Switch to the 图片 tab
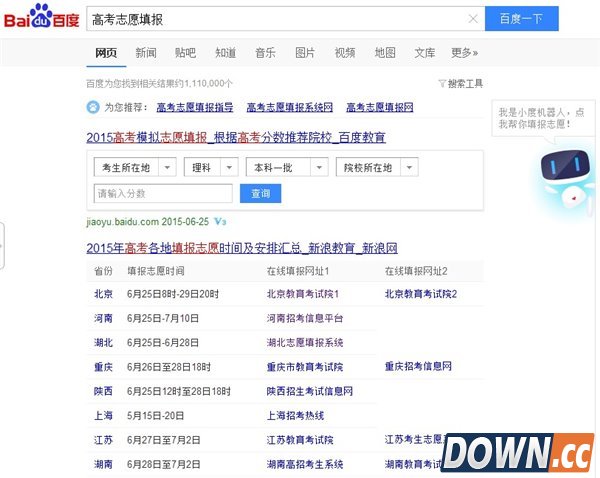 [x=305, y=53]
